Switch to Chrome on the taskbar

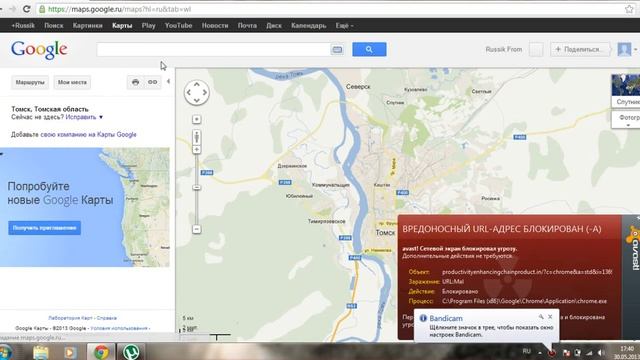[x=101, y=352]
